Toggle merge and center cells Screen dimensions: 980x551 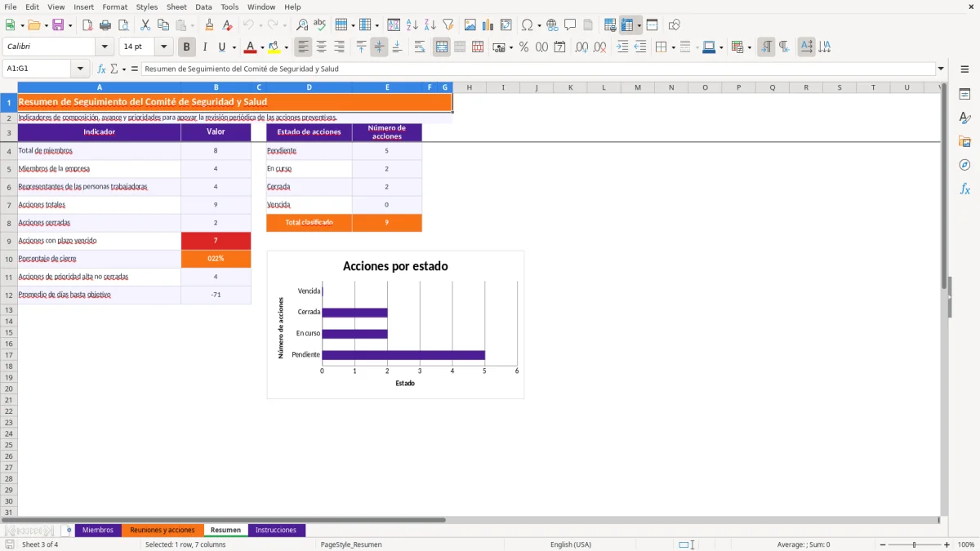tap(442, 47)
